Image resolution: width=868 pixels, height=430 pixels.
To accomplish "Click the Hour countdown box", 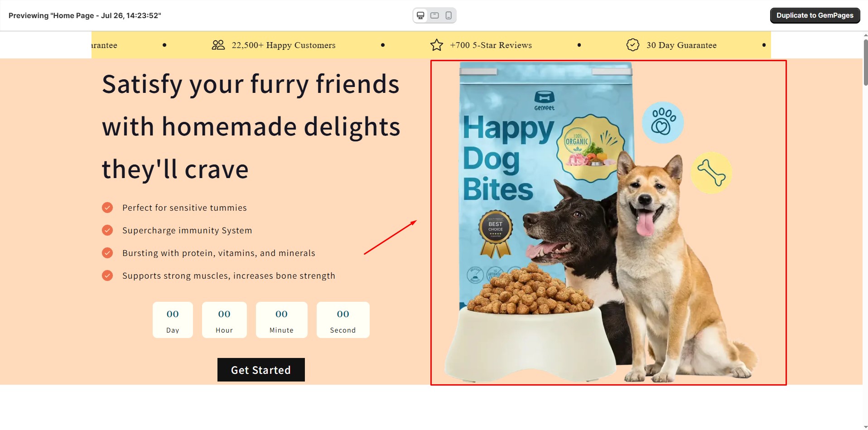I will tap(224, 320).
